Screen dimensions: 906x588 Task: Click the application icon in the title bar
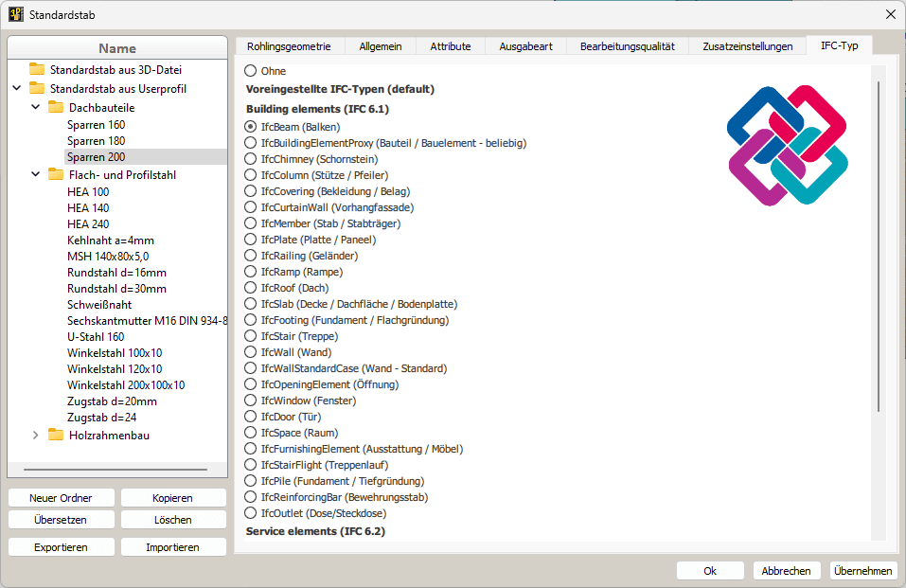coord(14,14)
